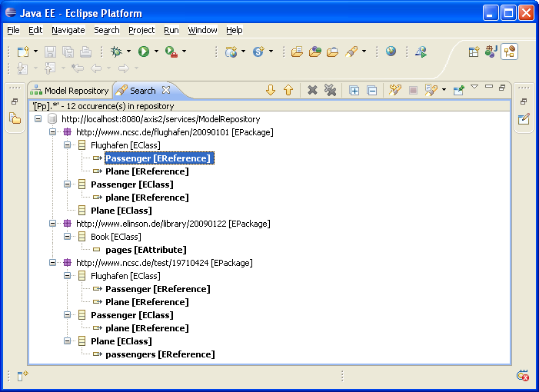Open the File menu
This screenshot has width=539, height=392.
coord(13,30)
